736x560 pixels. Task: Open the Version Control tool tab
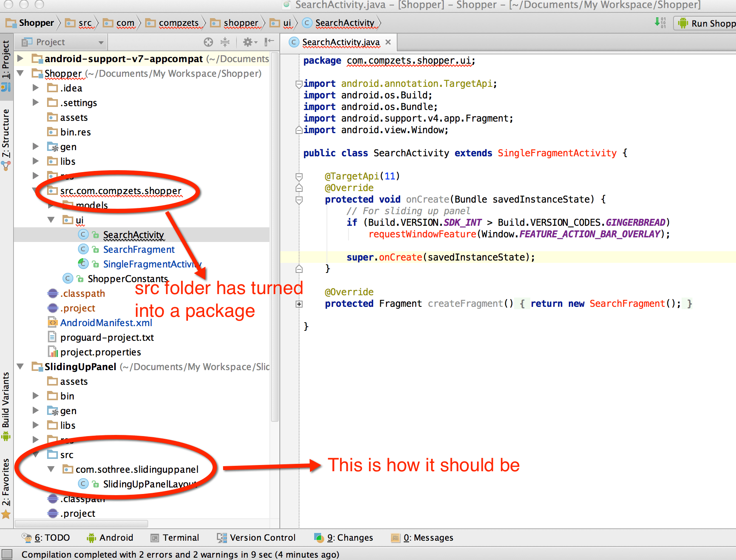coord(256,538)
